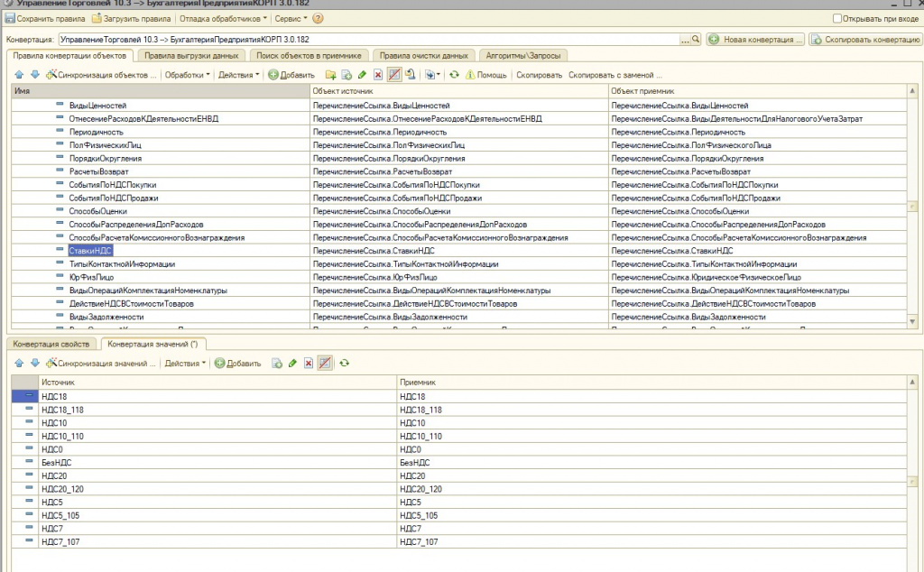Image resolution: width=924 pixels, height=572 pixels.
Task: Move object rule up in top toolbar
Action: 19,75
